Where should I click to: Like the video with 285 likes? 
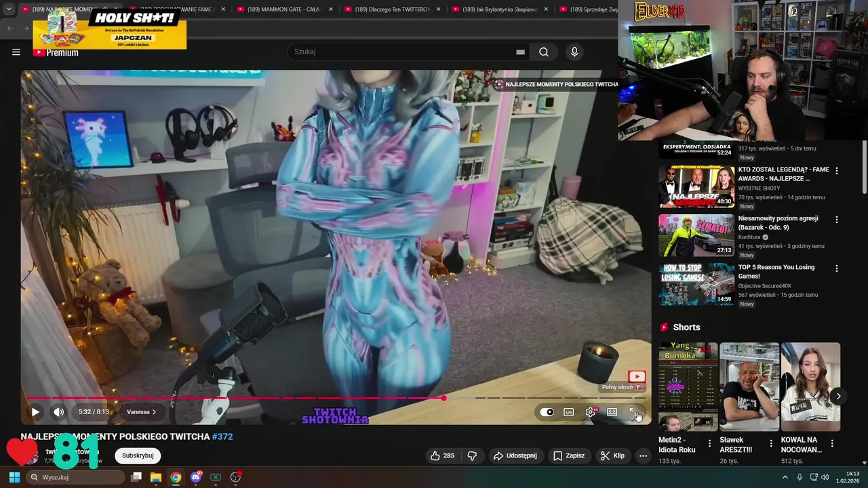click(x=442, y=455)
